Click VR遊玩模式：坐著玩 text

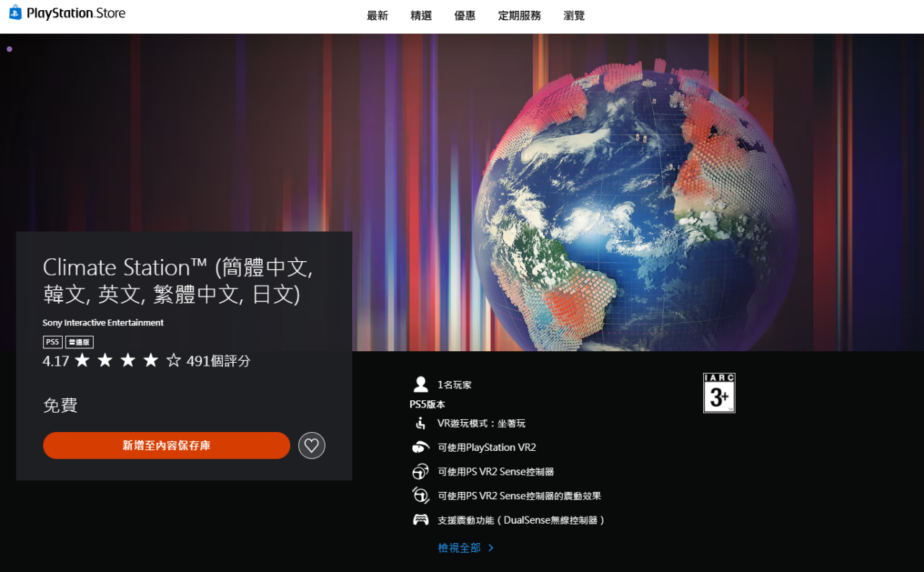[x=481, y=423]
